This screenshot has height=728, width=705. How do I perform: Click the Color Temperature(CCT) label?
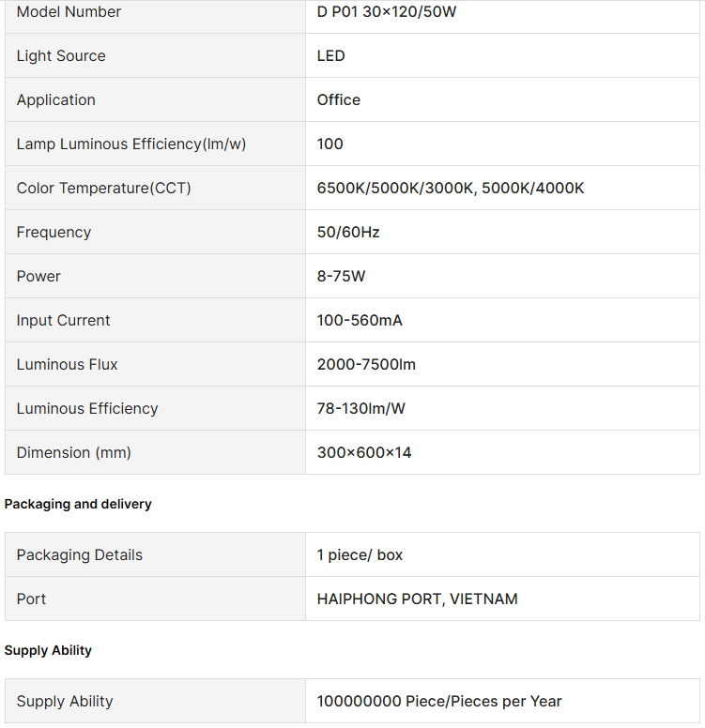103,189
